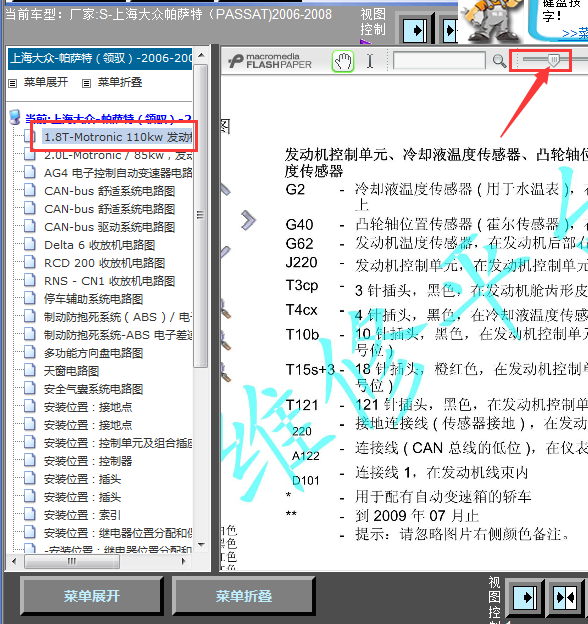Click the 菜单折叠 link at top of tree
The height and width of the screenshot is (624, 588).
pos(120,82)
